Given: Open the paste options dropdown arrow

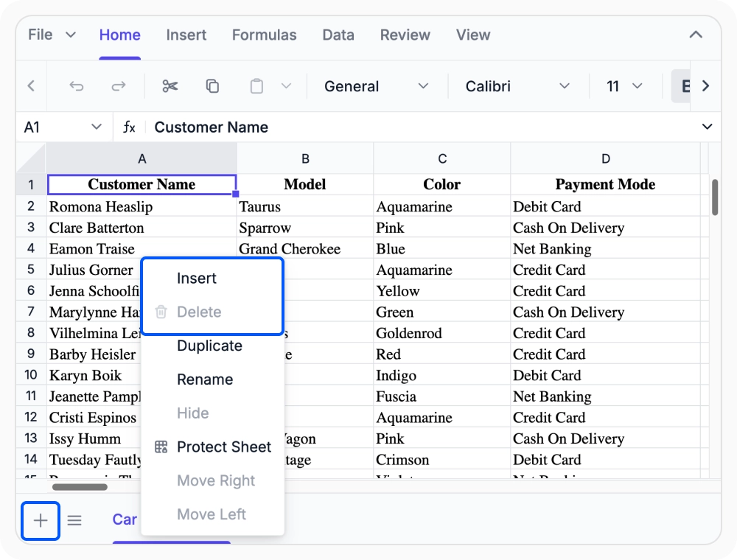Looking at the screenshot, I should 286,86.
